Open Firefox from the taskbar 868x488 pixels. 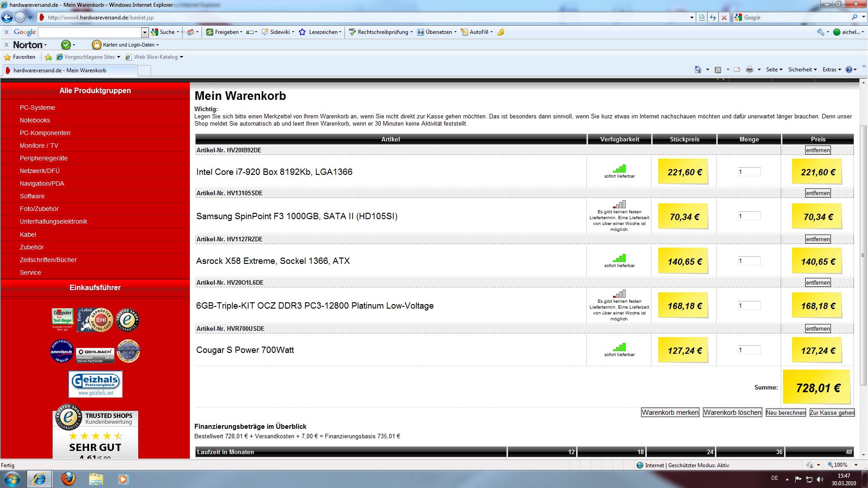(x=68, y=479)
